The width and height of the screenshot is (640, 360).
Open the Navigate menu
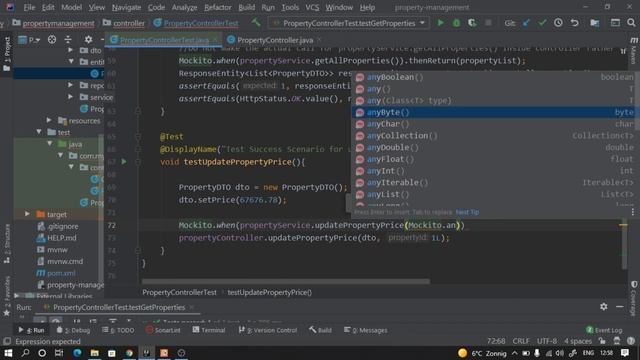126,7
